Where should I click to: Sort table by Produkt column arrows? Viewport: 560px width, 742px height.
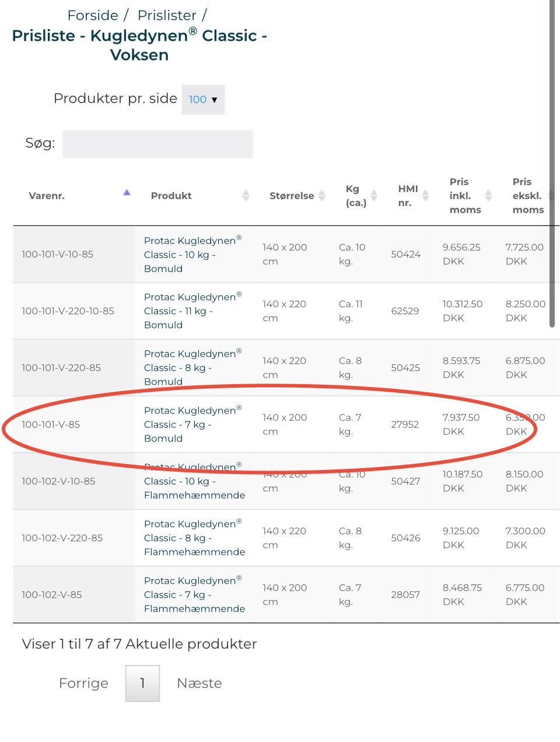246,196
